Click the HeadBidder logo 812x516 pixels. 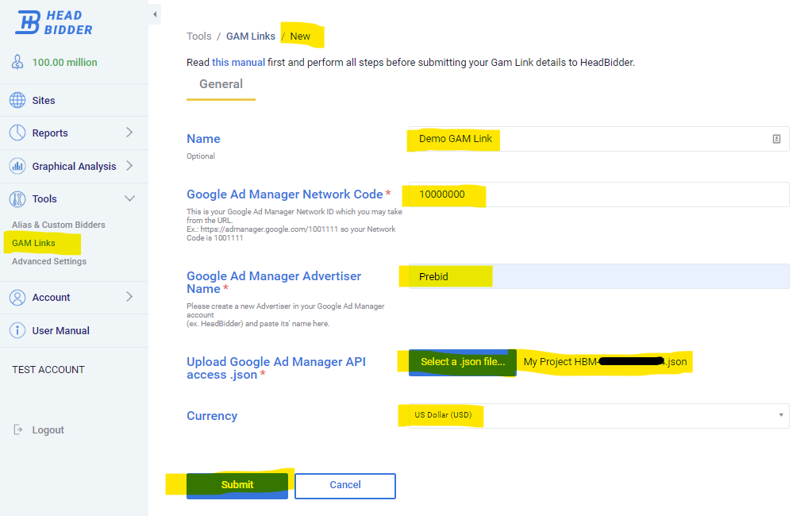54,22
